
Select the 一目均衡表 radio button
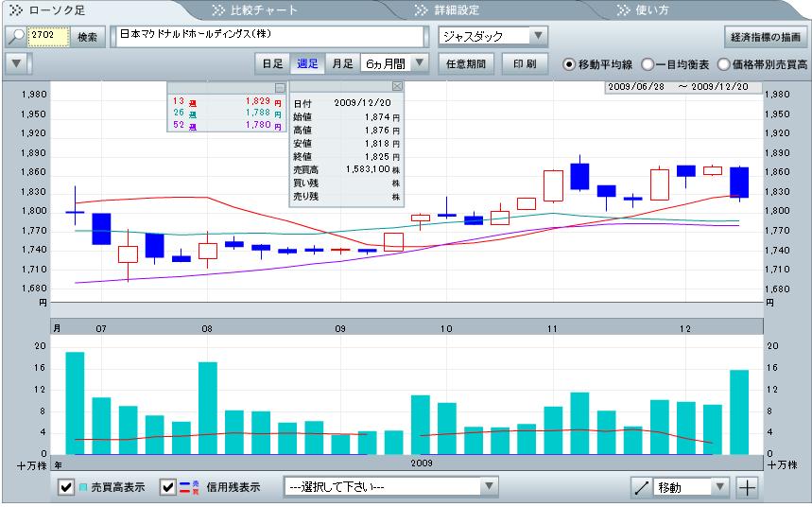(648, 64)
